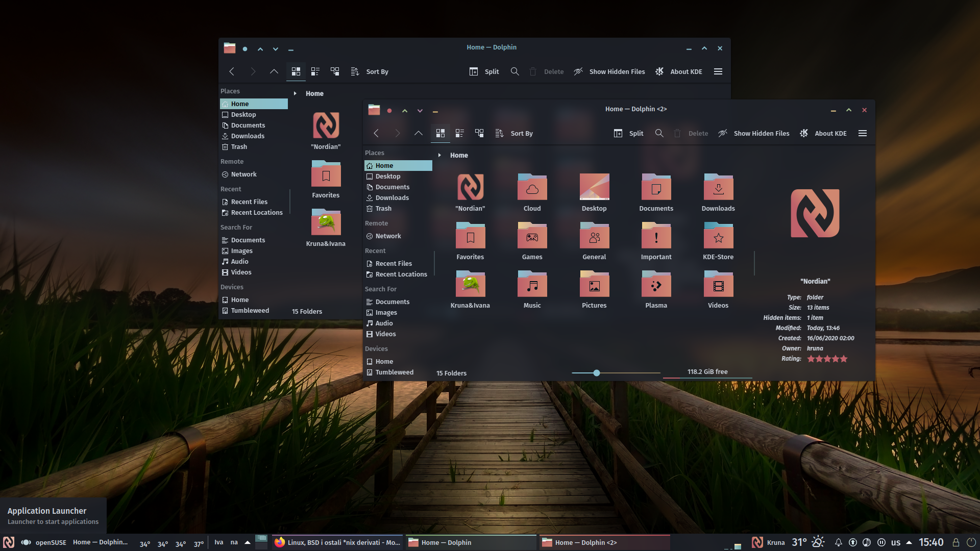Expand hidden system tray icons arrow

coord(909,542)
